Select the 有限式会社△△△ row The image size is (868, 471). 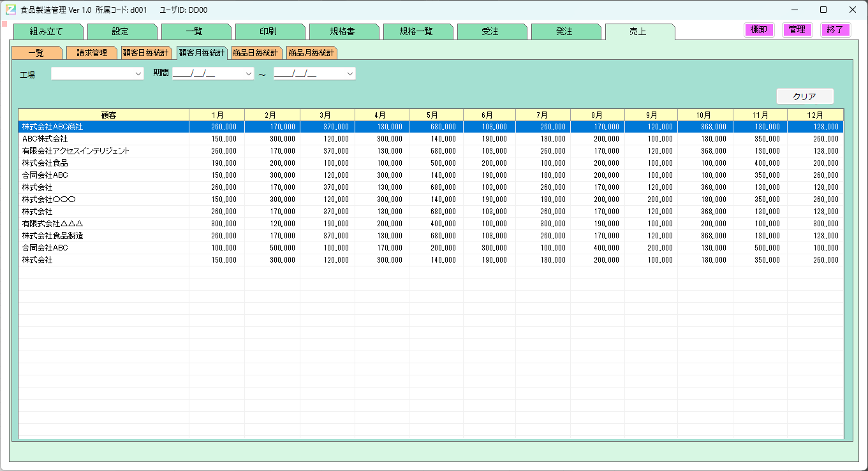click(x=431, y=224)
